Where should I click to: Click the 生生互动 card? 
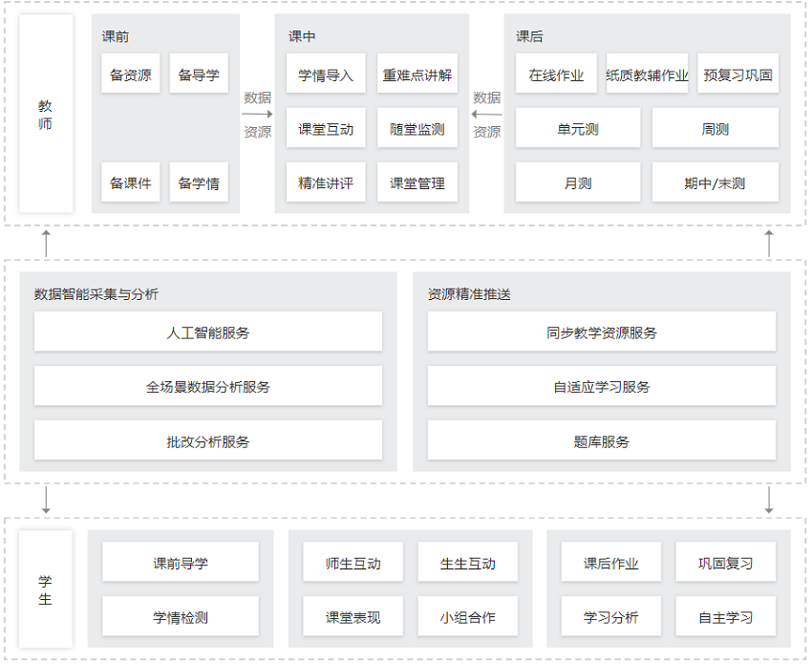pyautogui.click(x=468, y=562)
